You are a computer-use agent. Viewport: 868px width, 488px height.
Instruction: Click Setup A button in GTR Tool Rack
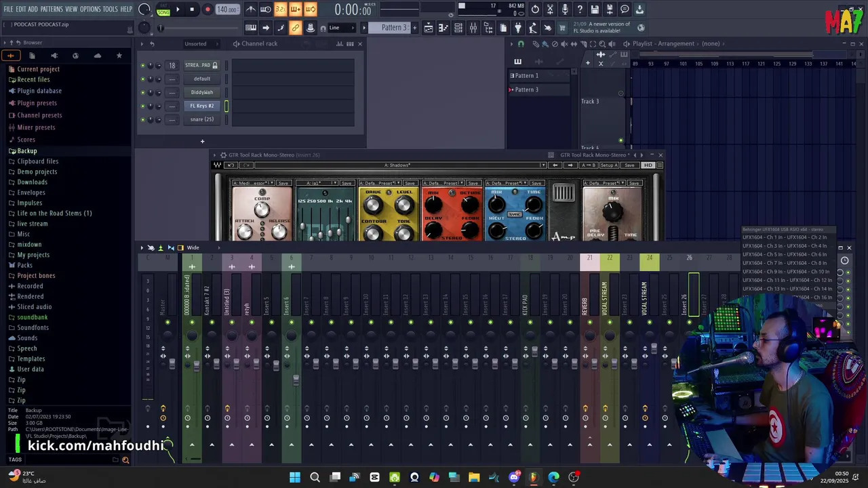tap(608, 165)
